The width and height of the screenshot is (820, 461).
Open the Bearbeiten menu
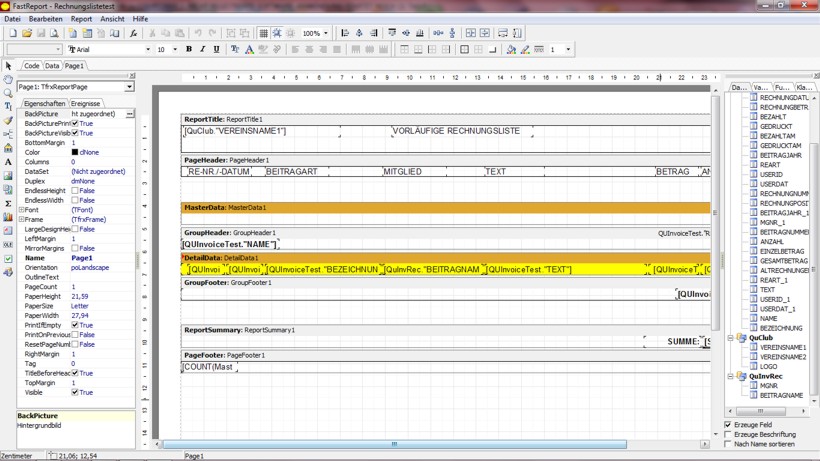point(45,19)
